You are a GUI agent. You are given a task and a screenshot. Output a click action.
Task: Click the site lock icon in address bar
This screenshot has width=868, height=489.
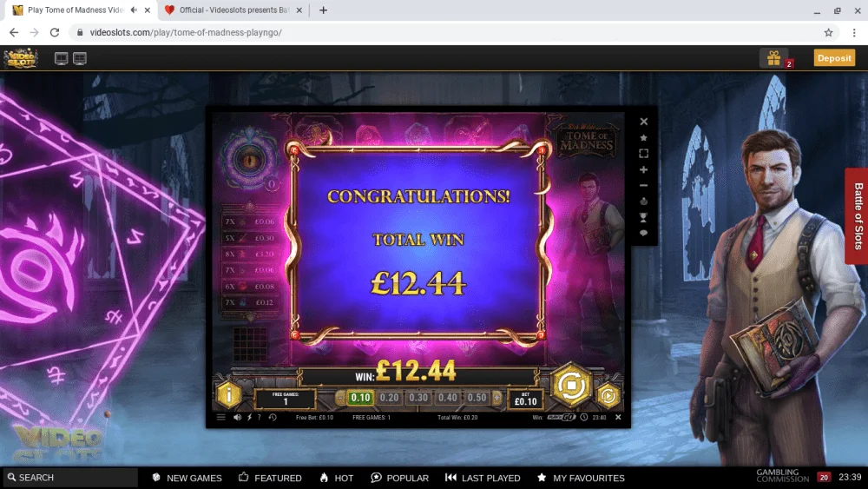80,33
